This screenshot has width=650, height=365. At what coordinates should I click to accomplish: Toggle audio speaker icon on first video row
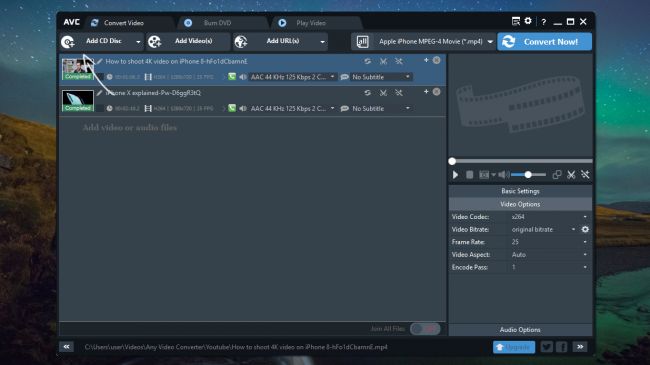click(243, 77)
